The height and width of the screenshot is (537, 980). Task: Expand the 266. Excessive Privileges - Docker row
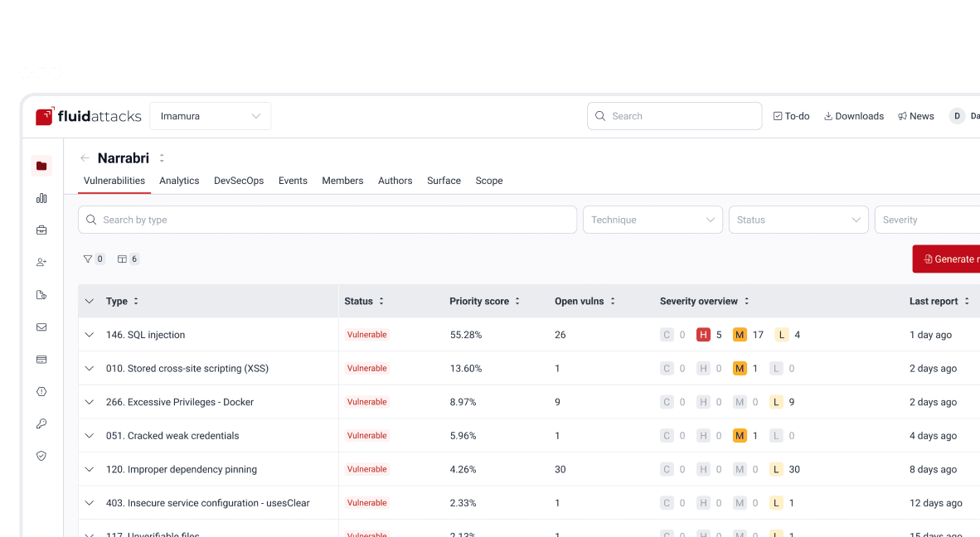90,402
